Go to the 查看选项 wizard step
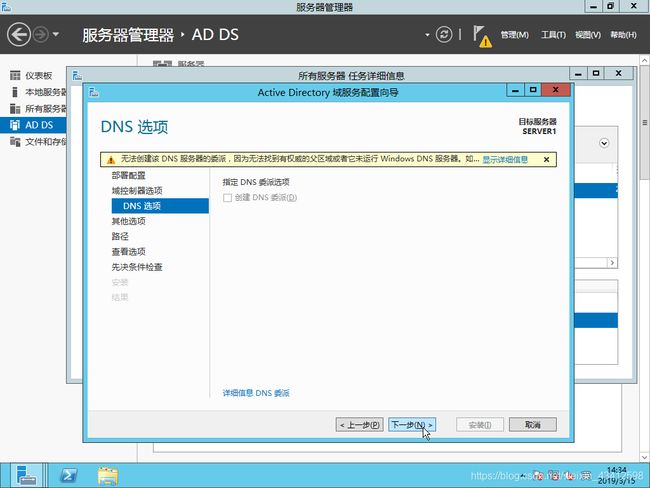 tap(129, 252)
